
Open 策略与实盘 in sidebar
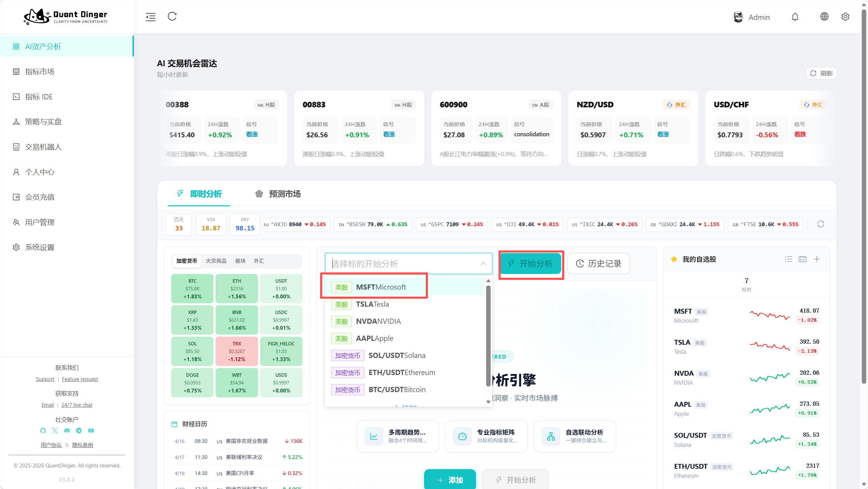point(67,122)
